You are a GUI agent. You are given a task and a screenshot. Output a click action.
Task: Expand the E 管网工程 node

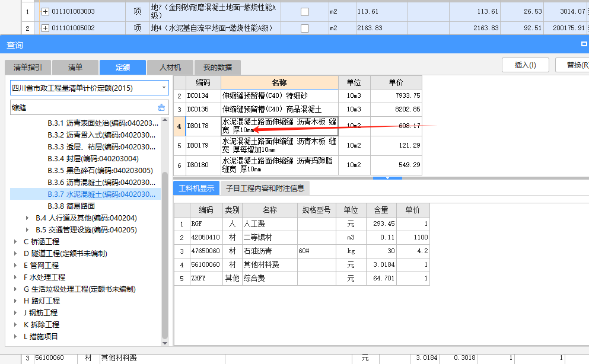coord(15,266)
